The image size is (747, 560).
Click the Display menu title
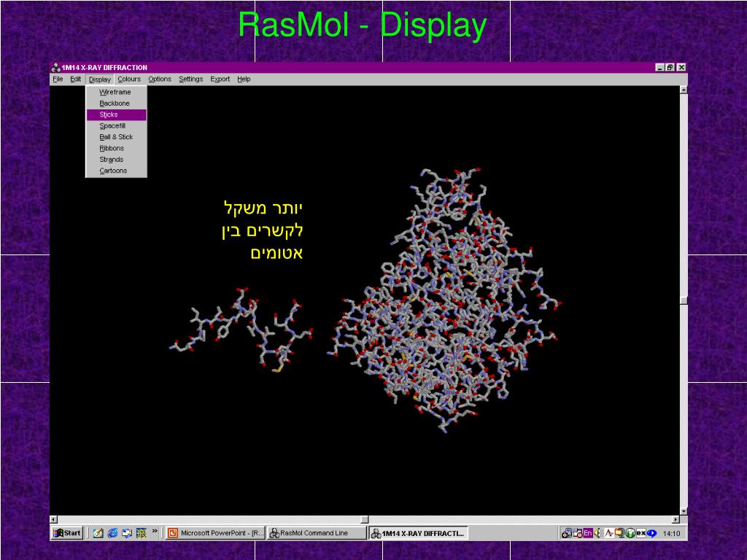(x=99, y=79)
